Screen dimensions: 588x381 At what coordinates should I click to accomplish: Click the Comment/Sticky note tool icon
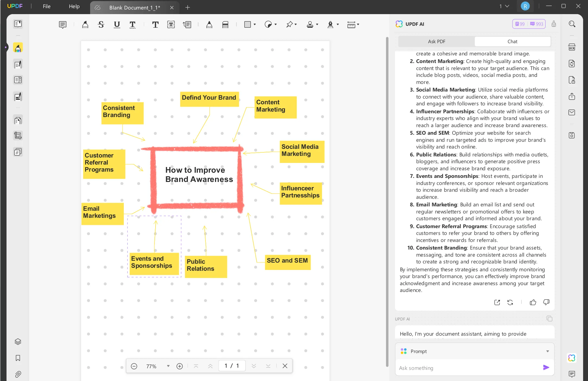[63, 24]
